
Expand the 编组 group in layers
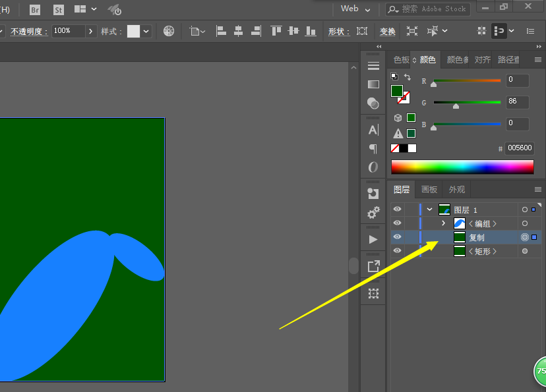coord(444,223)
